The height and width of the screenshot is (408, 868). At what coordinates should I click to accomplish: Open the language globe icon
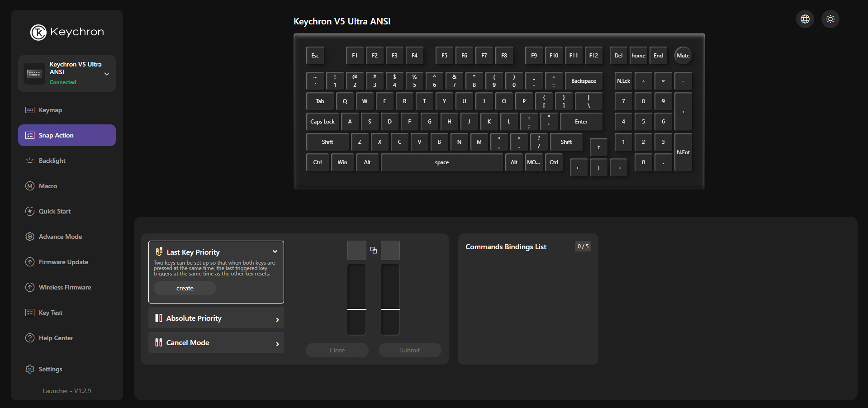(805, 19)
